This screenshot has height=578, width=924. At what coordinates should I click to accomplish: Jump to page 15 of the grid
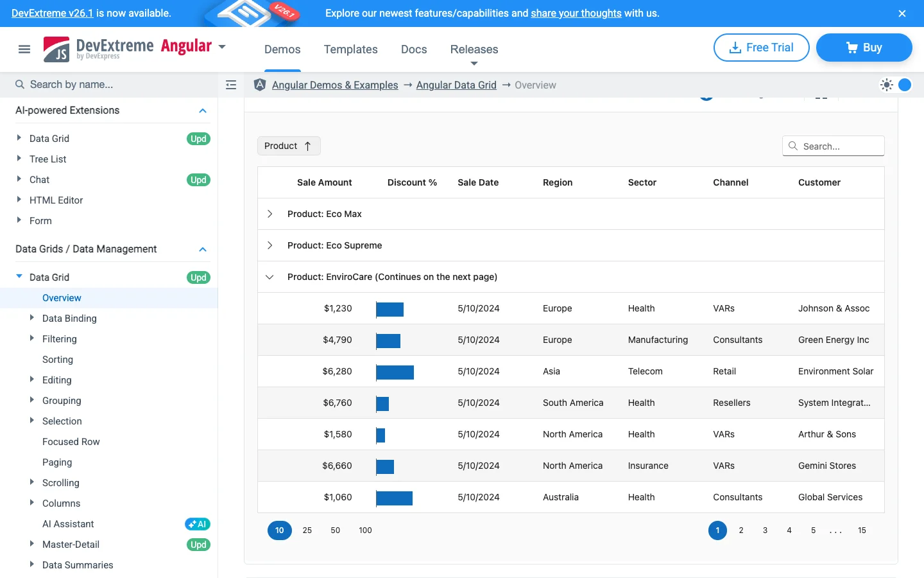[x=862, y=530]
